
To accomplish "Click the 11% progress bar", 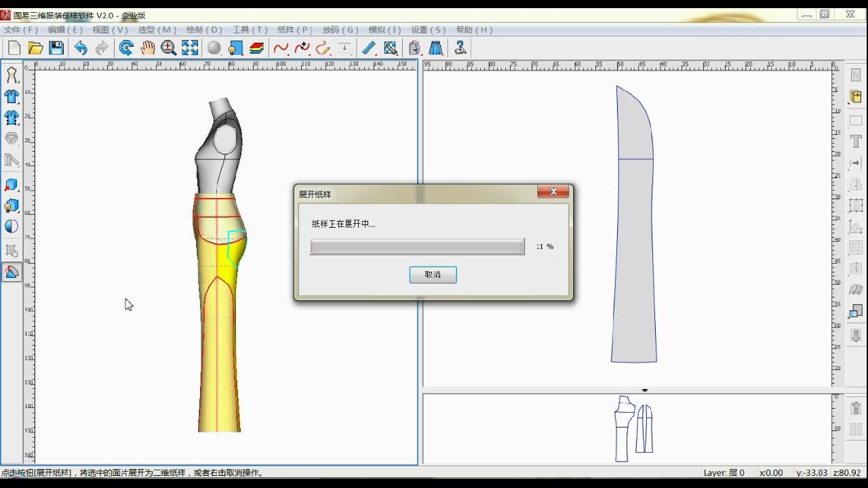I will tap(416, 246).
